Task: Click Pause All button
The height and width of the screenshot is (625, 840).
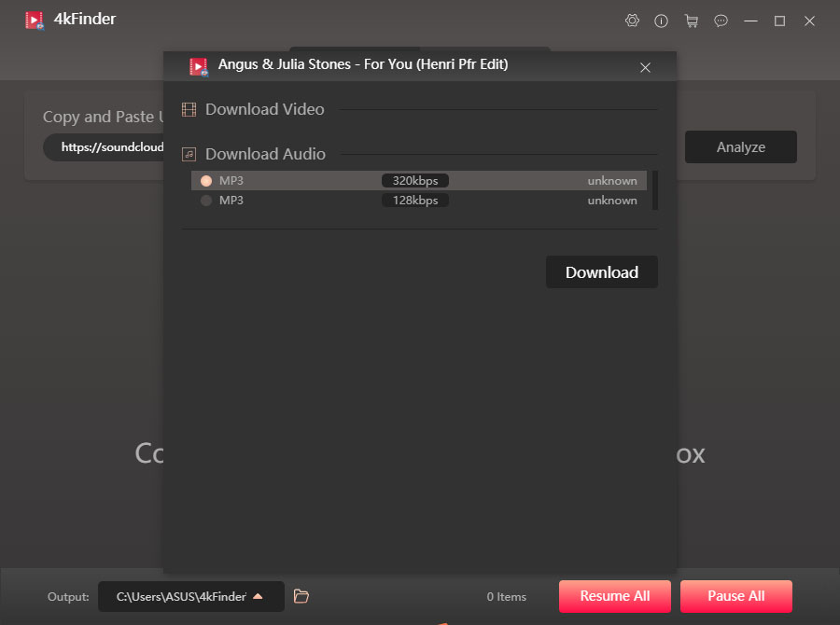Action: click(x=735, y=596)
